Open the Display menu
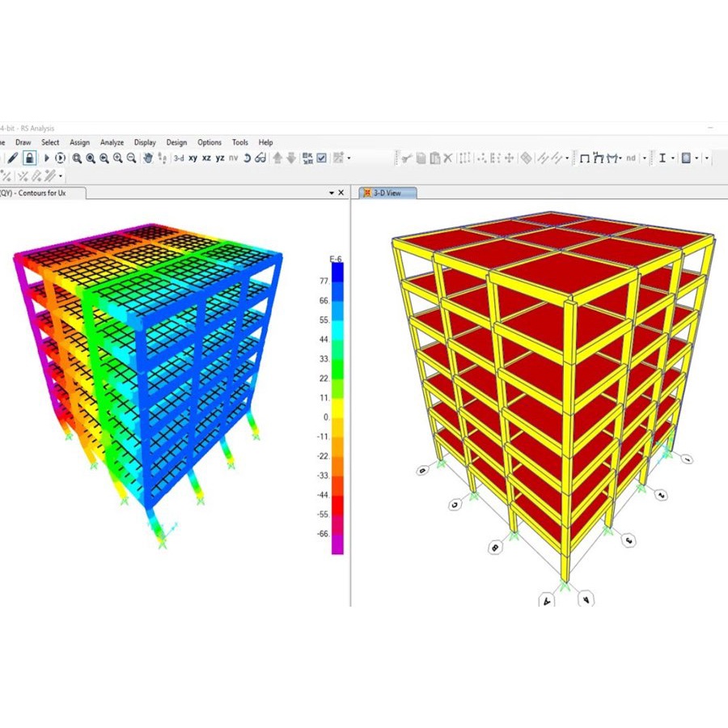Image resolution: width=728 pixels, height=728 pixels. tap(145, 142)
